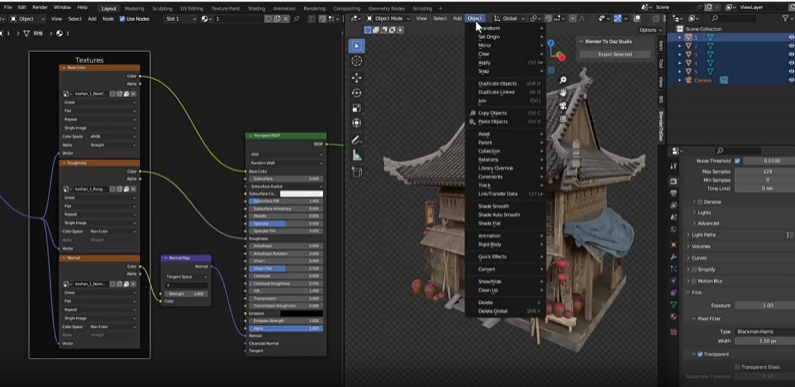
Task: Open the Tool settings properties tab
Action: pyautogui.click(x=673, y=166)
